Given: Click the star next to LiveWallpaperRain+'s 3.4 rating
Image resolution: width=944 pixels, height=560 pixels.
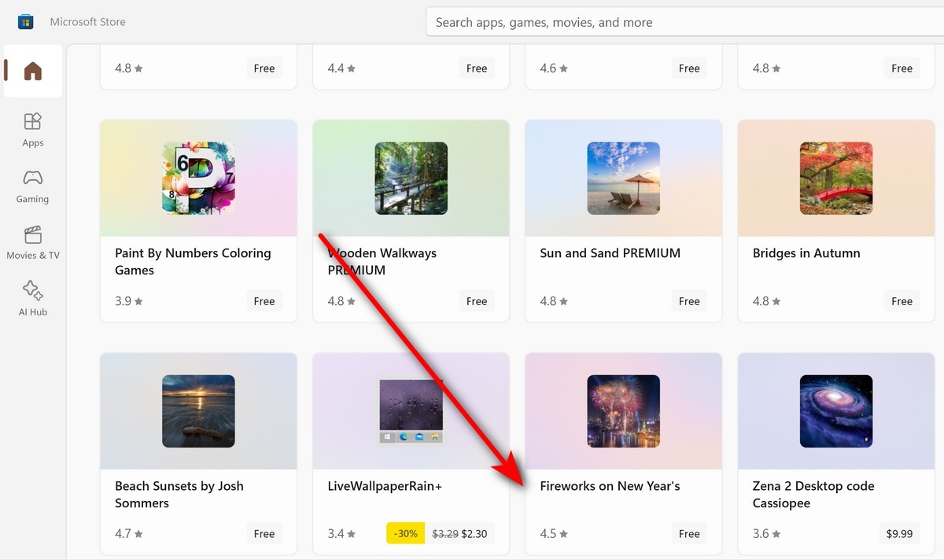Looking at the screenshot, I should coord(352,533).
